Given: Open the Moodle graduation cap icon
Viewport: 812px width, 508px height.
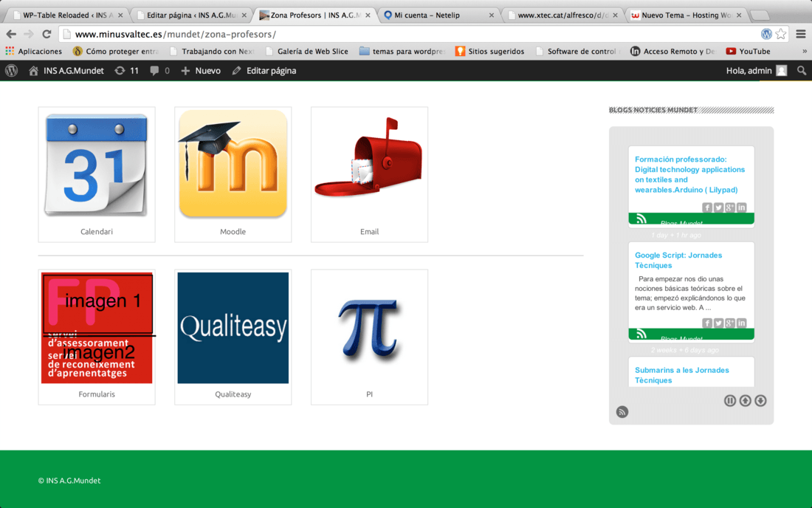Looking at the screenshot, I should point(233,164).
